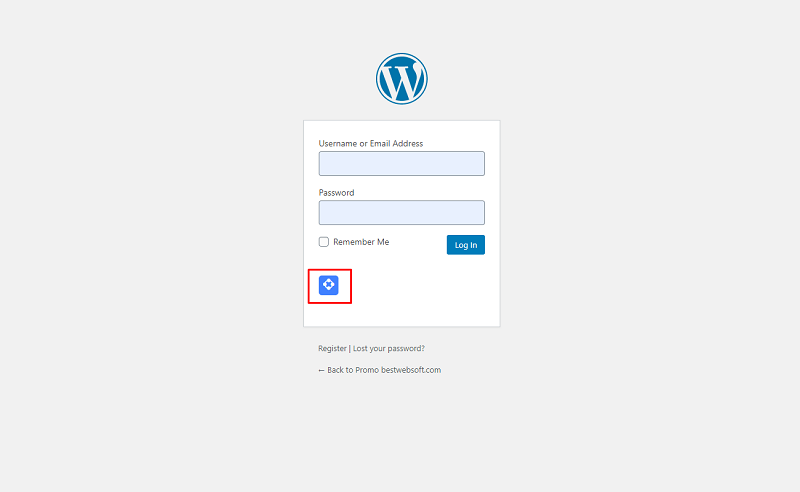Click the left arrow before 'Back to Promo'
This screenshot has height=492, width=800.
pos(321,371)
